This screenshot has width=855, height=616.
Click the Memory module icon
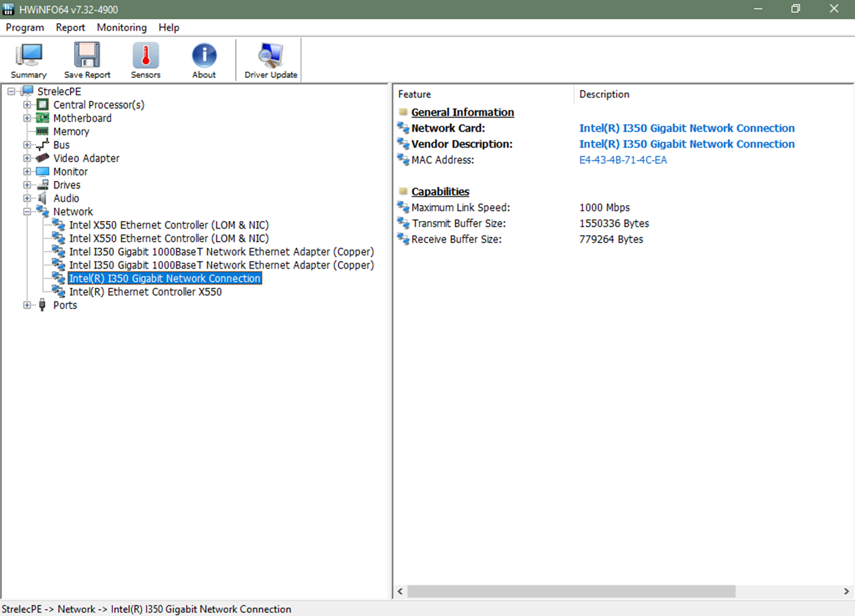coord(42,132)
